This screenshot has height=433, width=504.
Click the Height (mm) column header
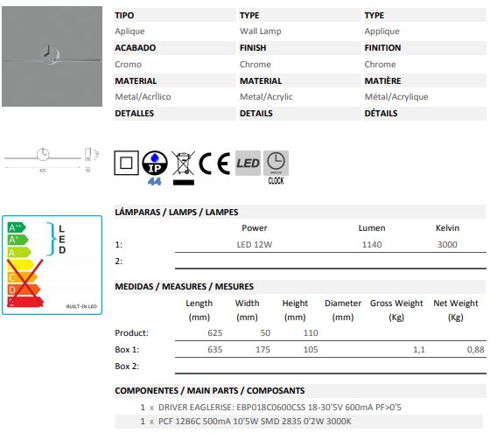click(295, 311)
